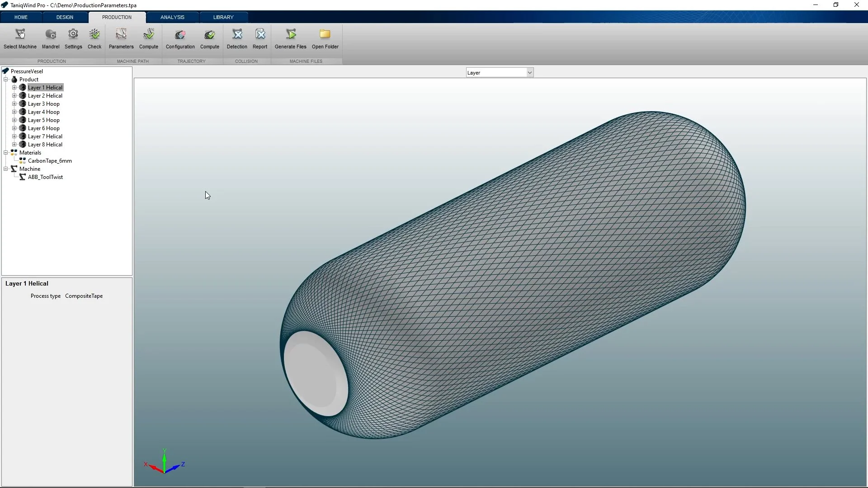The height and width of the screenshot is (488, 868).
Task: Click Compute in Trajectory group
Action: [209, 35]
